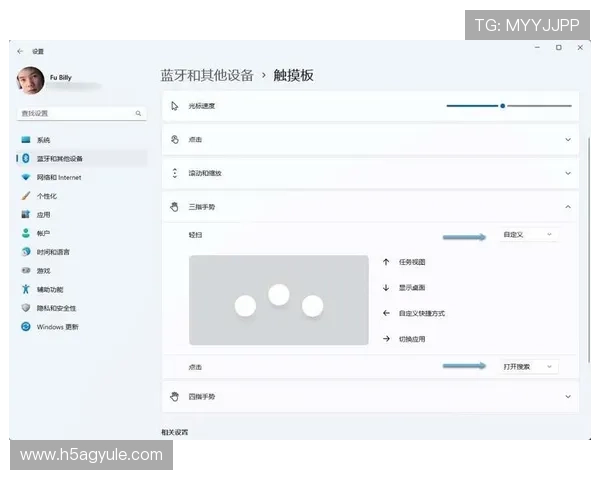The width and height of the screenshot is (600, 480).
Task: Click the 四指手势 section header label
Action: [x=202, y=397]
